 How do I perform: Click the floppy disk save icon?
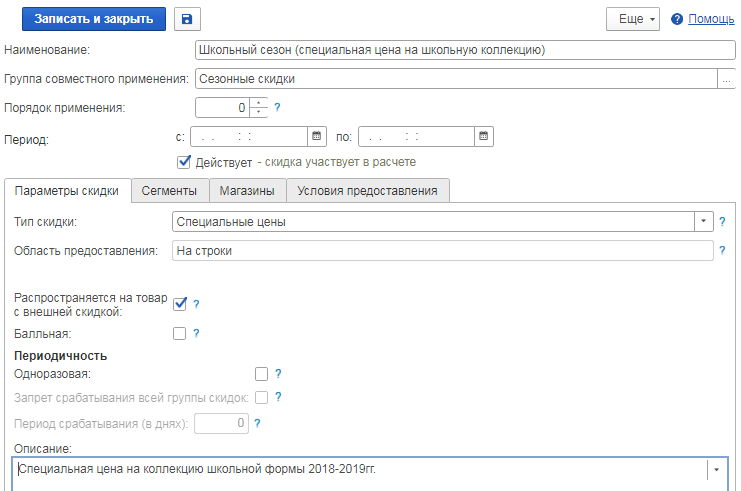[x=187, y=19]
